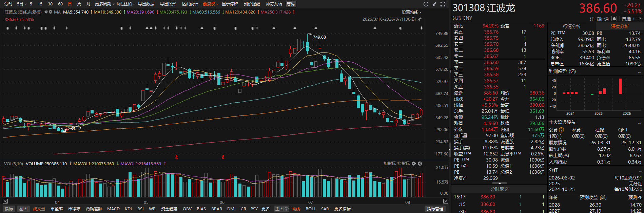This screenshot has width=644, height=213.
Task: Open 区间统计 range statistics
Action: [x=190, y=4]
